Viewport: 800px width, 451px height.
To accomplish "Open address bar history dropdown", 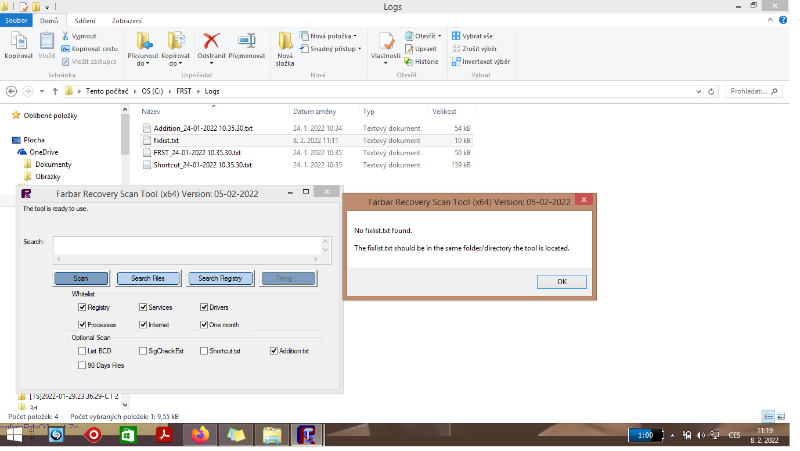I will [x=698, y=92].
